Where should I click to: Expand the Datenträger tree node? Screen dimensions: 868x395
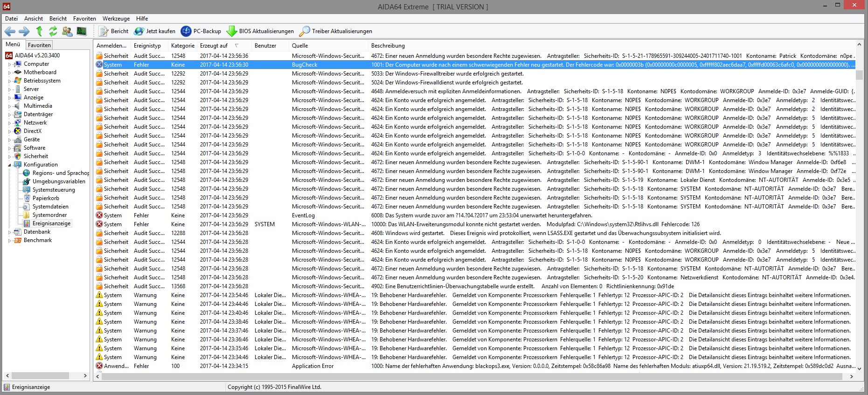tap(9, 115)
